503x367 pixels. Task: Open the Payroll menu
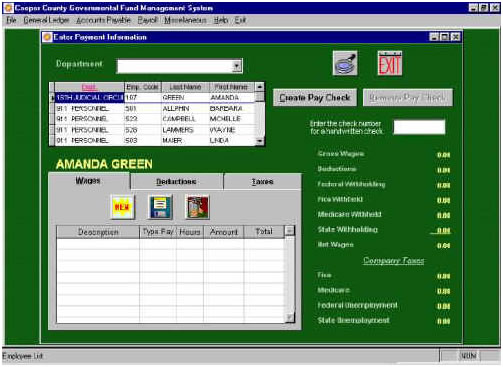click(147, 20)
